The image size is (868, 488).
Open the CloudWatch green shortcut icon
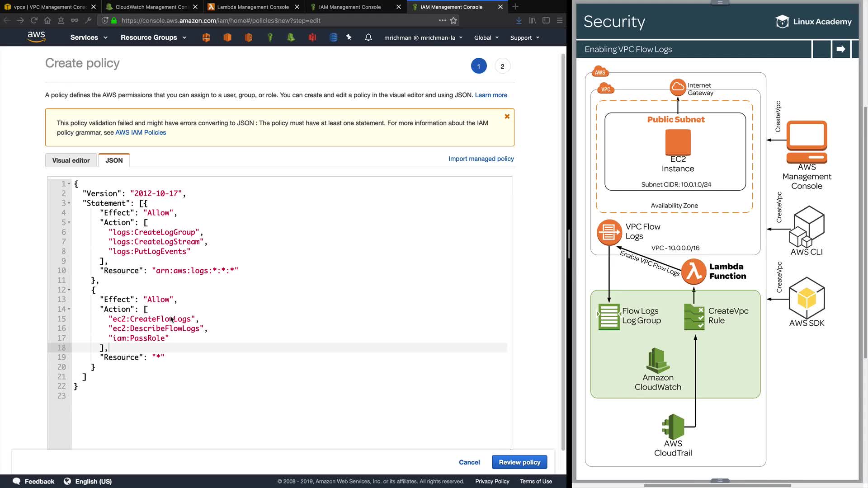coord(291,38)
